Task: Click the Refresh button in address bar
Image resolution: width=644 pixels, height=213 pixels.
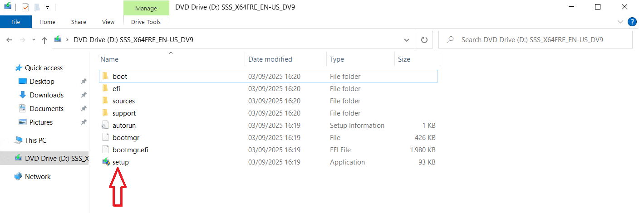Action: tap(424, 40)
